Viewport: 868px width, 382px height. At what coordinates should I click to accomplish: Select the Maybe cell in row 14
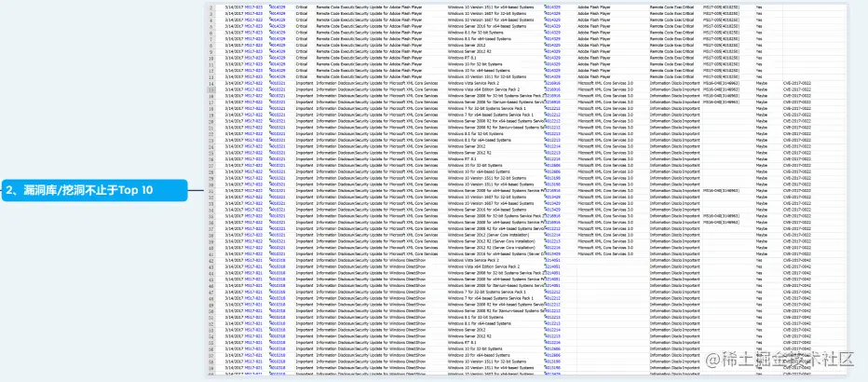tap(762, 83)
